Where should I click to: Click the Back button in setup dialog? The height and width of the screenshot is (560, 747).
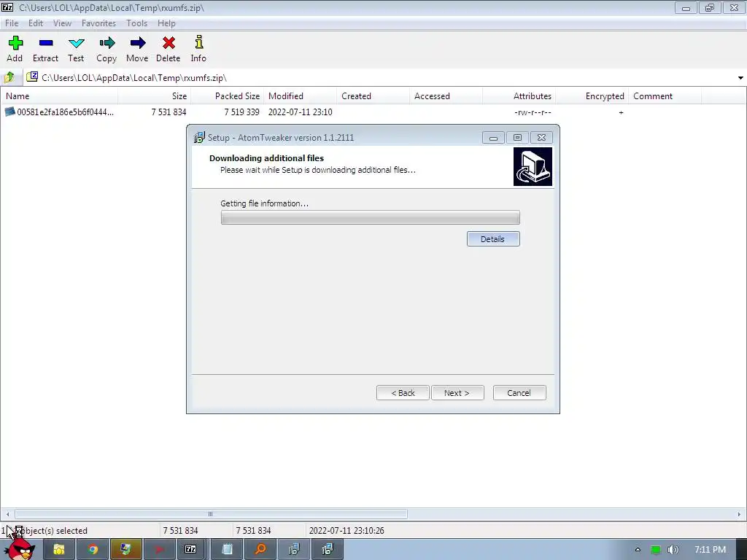tap(403, 393)
